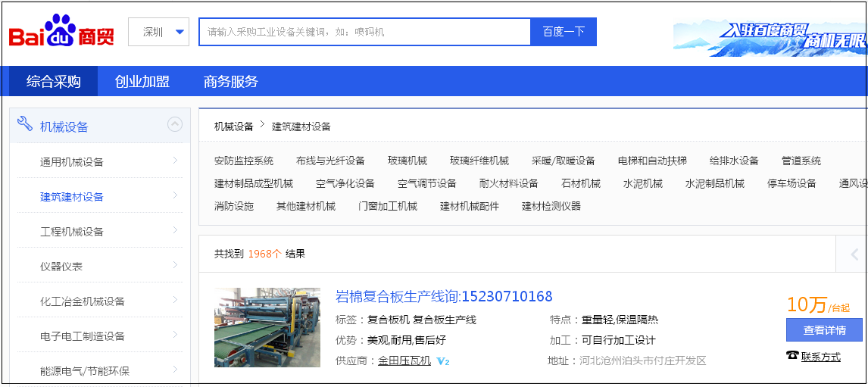Click the 查看详情 button
868x387 pixels.
click(x=824, y=330)
